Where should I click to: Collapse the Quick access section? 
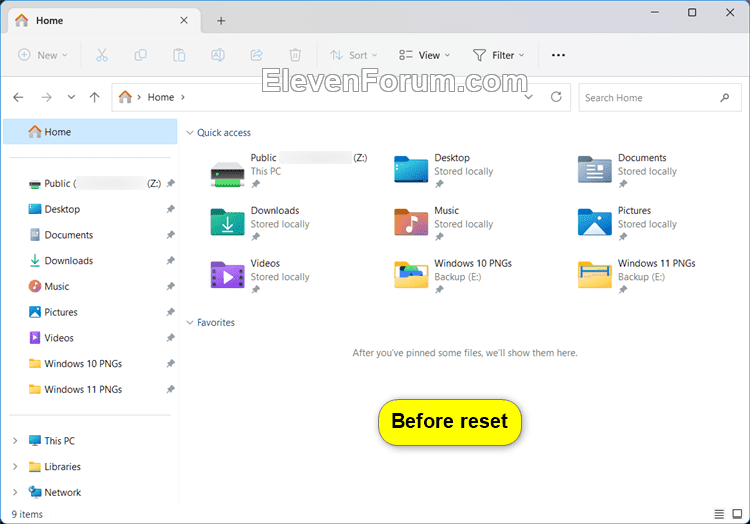point(190,133)
